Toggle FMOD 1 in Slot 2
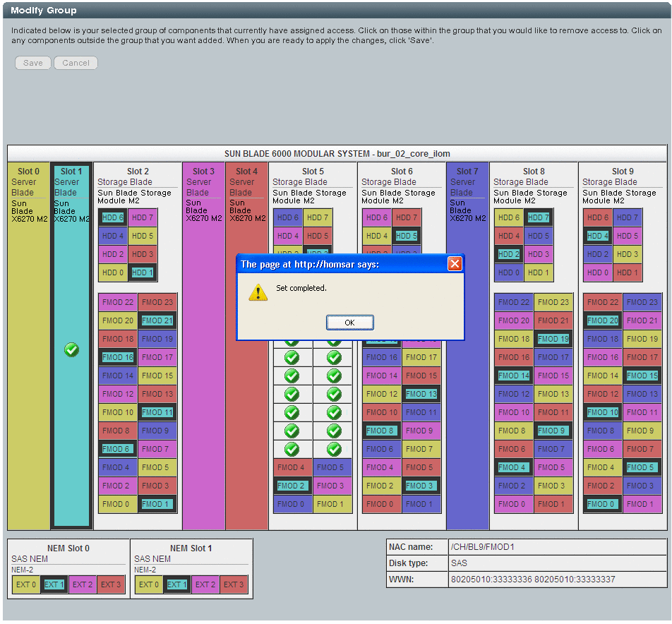Image resolution: width=672 pixels, height=624 pixels. pyautogui.click(x=157, y=504)
